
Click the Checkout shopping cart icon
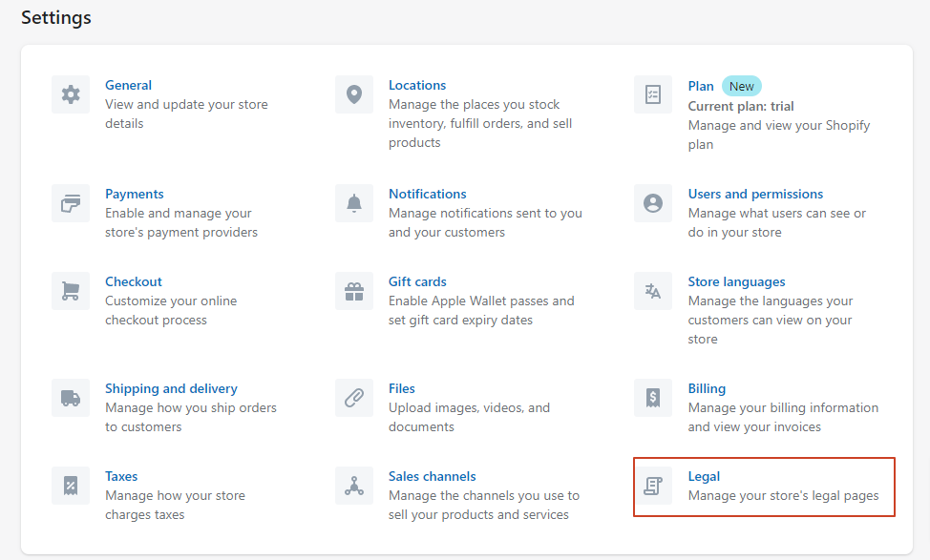click(71, 291)
